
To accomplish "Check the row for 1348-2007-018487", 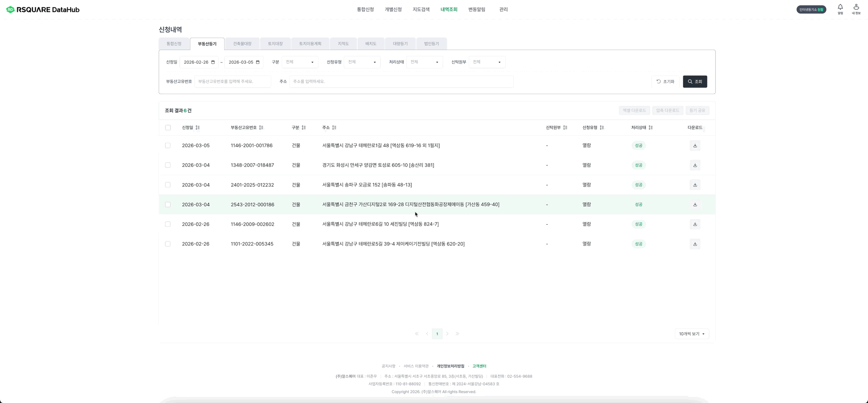I will point(168,165).
